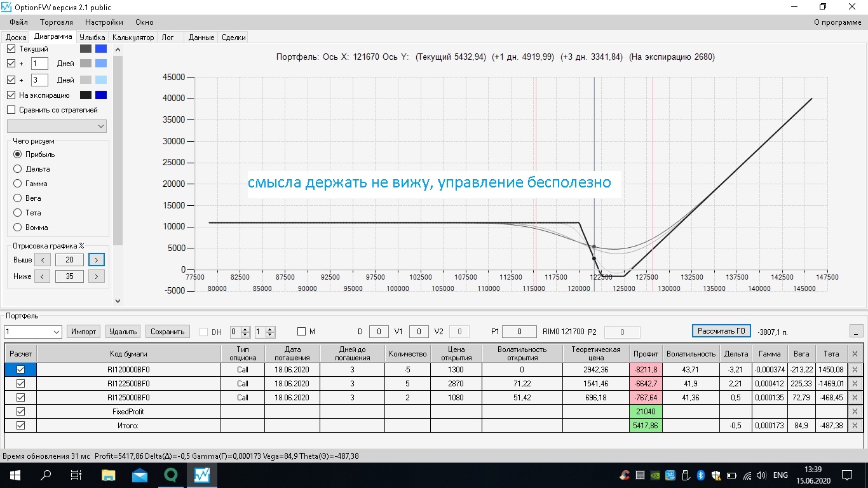Click the Импорт button
The height and width of the screenshot is (488, 868).
[x=84, y=332]
